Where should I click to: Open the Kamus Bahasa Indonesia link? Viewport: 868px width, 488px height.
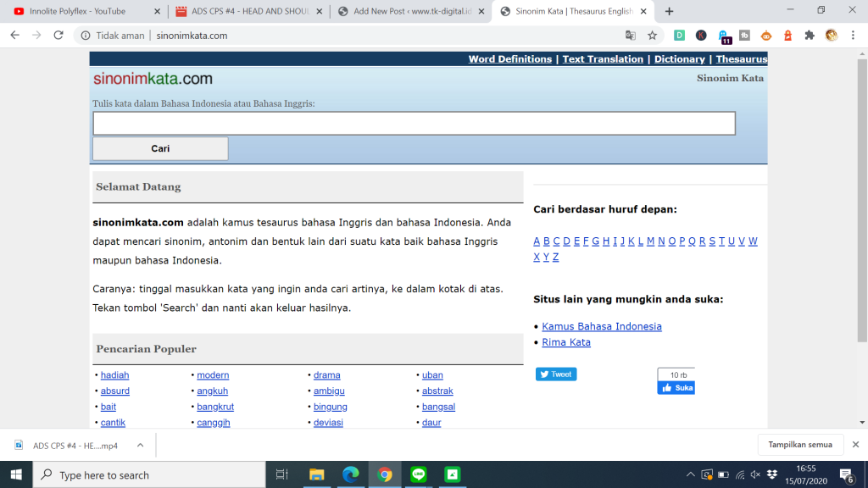pyautogui.click(x=602, y=326)
